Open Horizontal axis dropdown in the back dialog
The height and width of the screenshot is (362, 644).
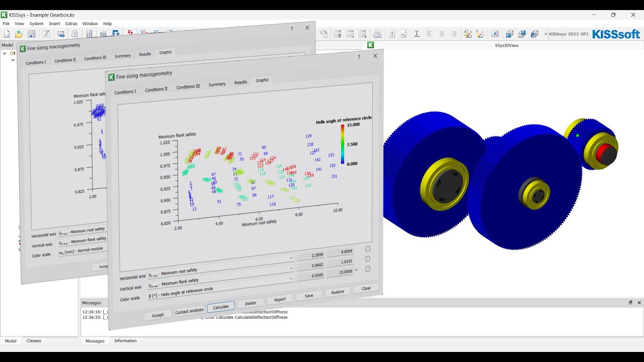point(83,231)
